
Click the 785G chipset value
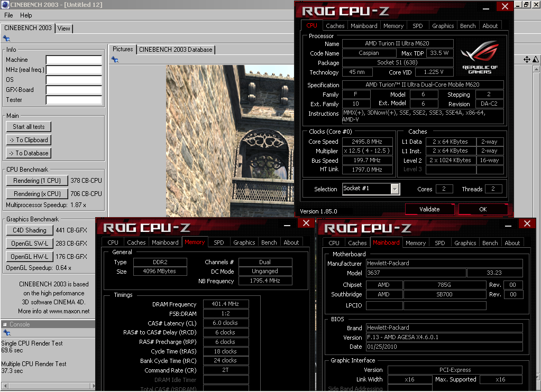click(x=444, y=285)
